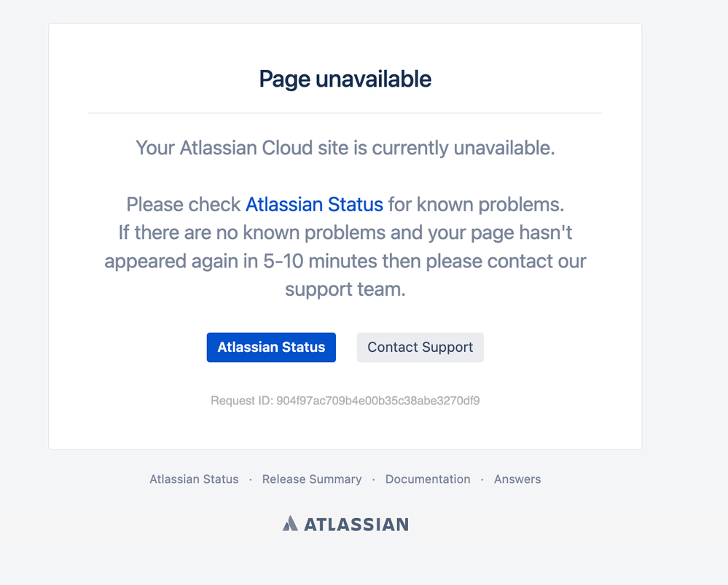The image size is (728, 585).
Task: Select the Request ID text
Action: (345, 400)
